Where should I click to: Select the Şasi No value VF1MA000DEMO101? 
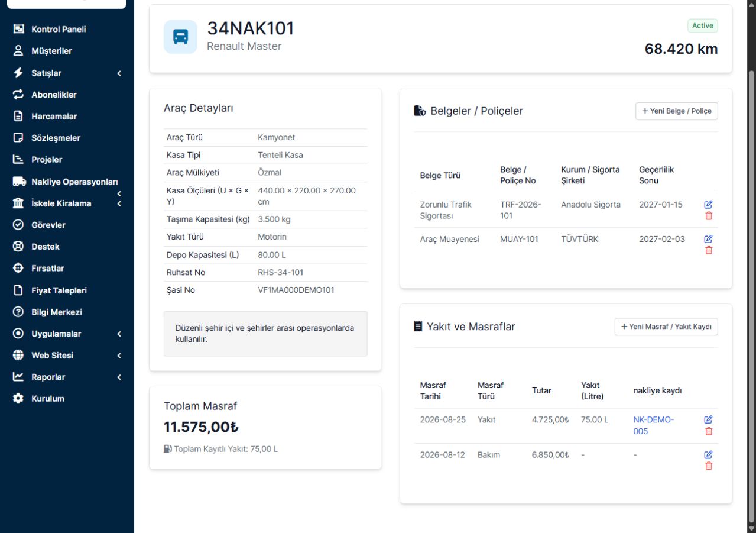pos(296,290)
